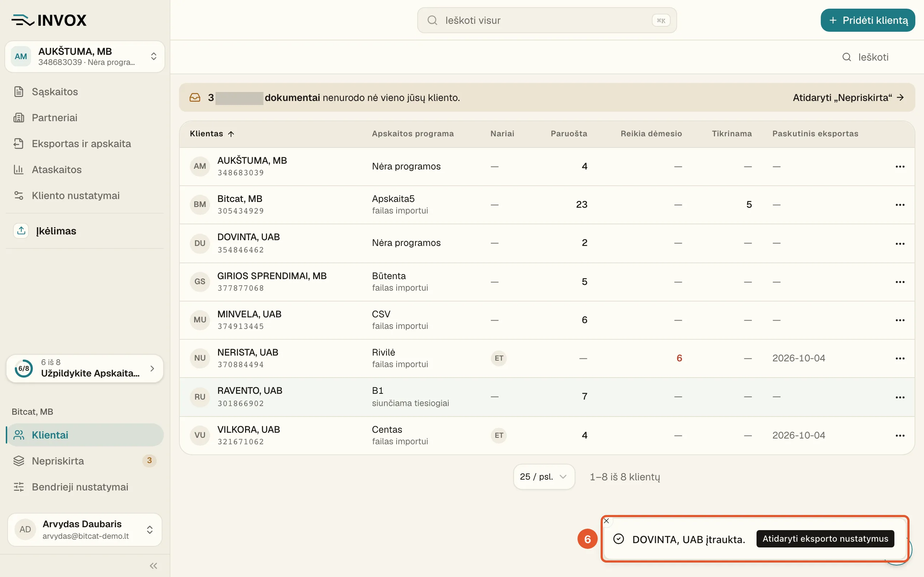924x577 pixels.
Task: Click Atidaryti eksporto nustatymus button
Action: click(x=825, y=539)
